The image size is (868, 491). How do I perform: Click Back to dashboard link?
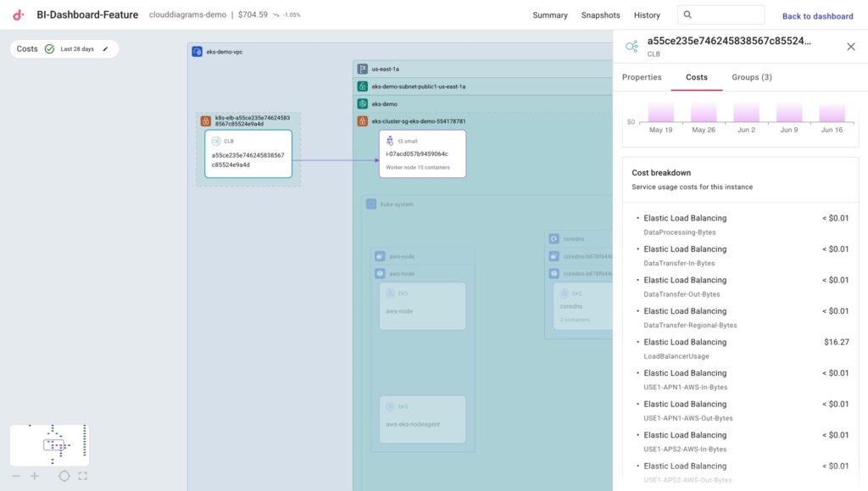tap(818, 16)
